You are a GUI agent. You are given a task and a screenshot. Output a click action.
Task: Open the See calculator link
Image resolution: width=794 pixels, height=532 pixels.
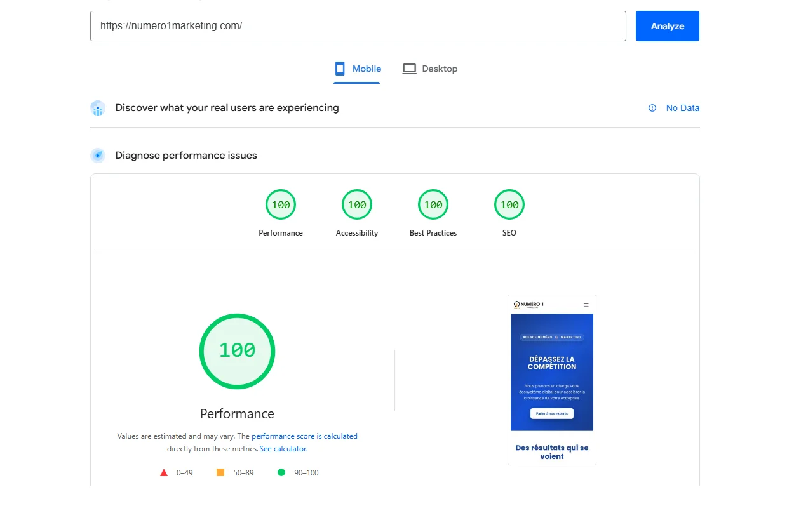pyautogui.click(x=283, y=449)
